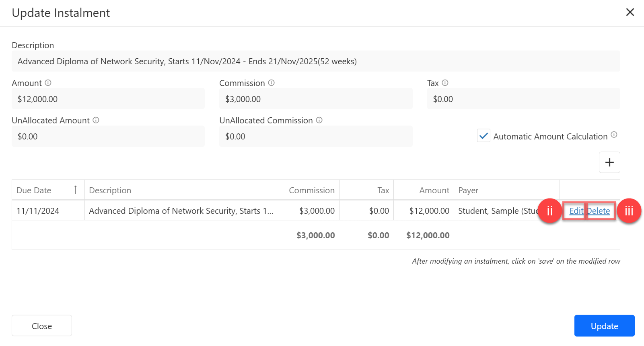Click the Commission info icon

[x=271, y=83]
